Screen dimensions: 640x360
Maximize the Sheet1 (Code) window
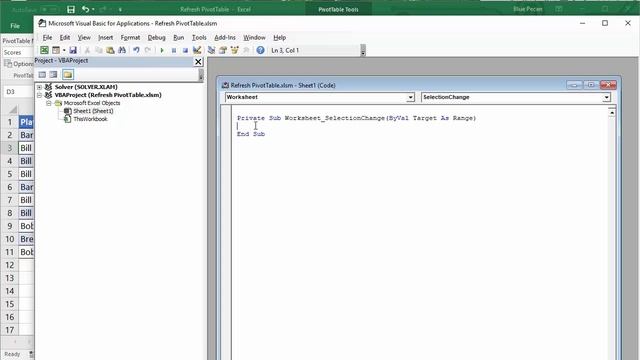[x=591, y=85]
